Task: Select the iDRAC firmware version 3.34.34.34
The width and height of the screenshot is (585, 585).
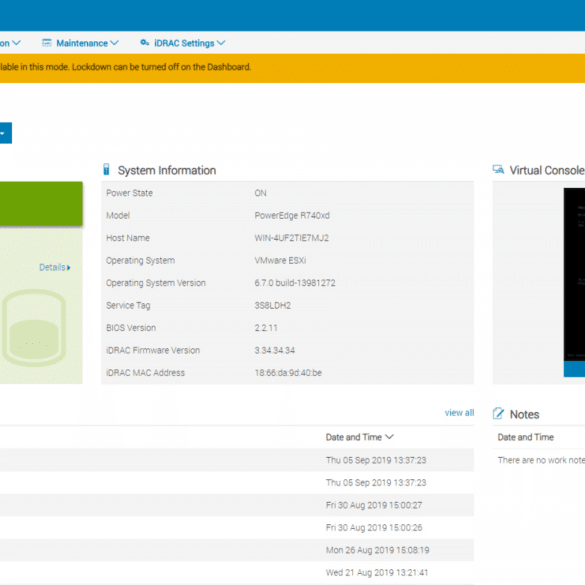Action: [x=275, y=350]
